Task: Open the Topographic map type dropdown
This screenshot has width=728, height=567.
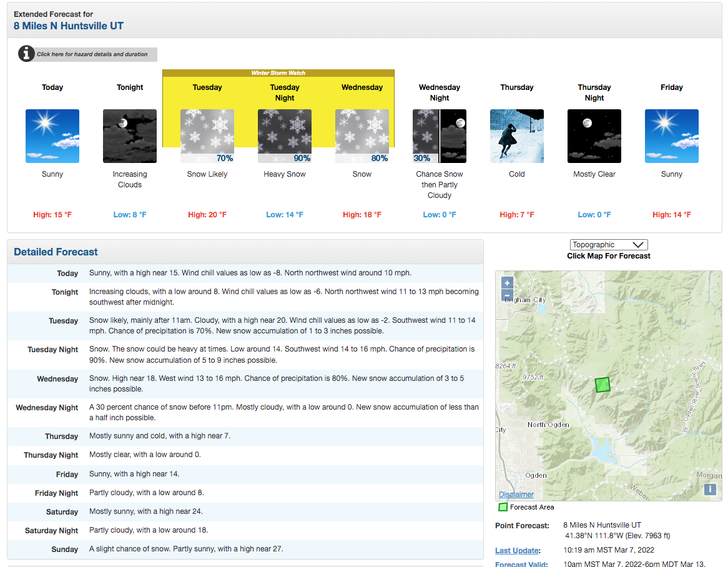Action: pyautogui.click(x=609, y=245)
